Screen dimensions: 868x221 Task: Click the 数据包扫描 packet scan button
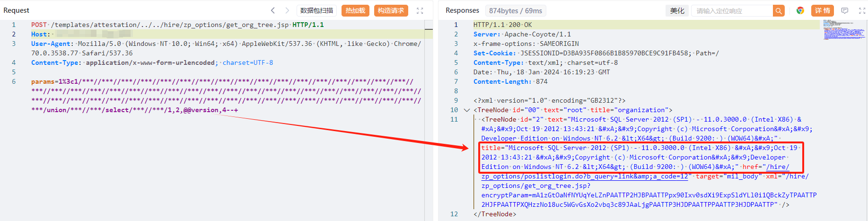tap(316, 10)
